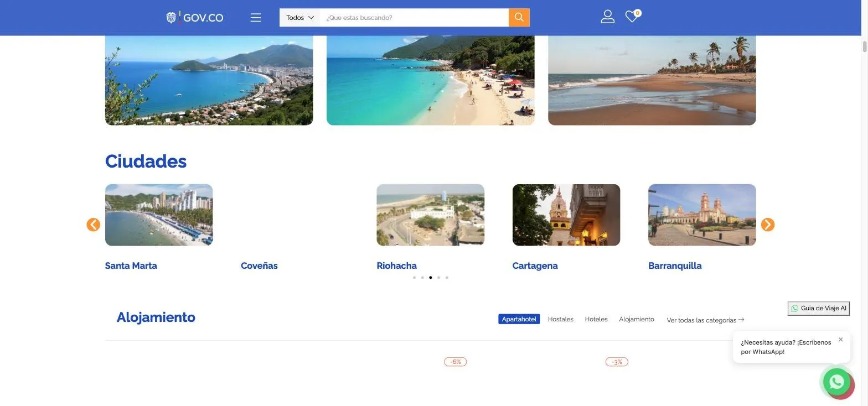The image size is (868, 406).
Task: Click the page vertical scrollbar thumb
Action: click(x=864, y=46)
